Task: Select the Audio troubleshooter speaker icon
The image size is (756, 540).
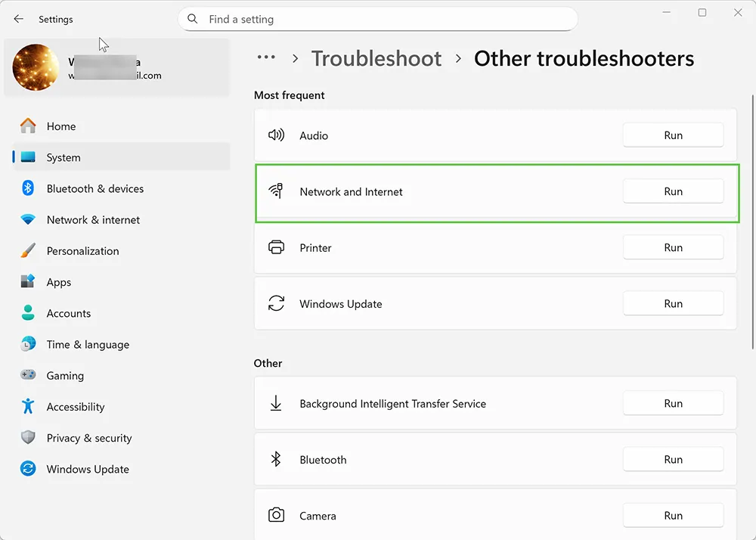Action: [277, 135]
